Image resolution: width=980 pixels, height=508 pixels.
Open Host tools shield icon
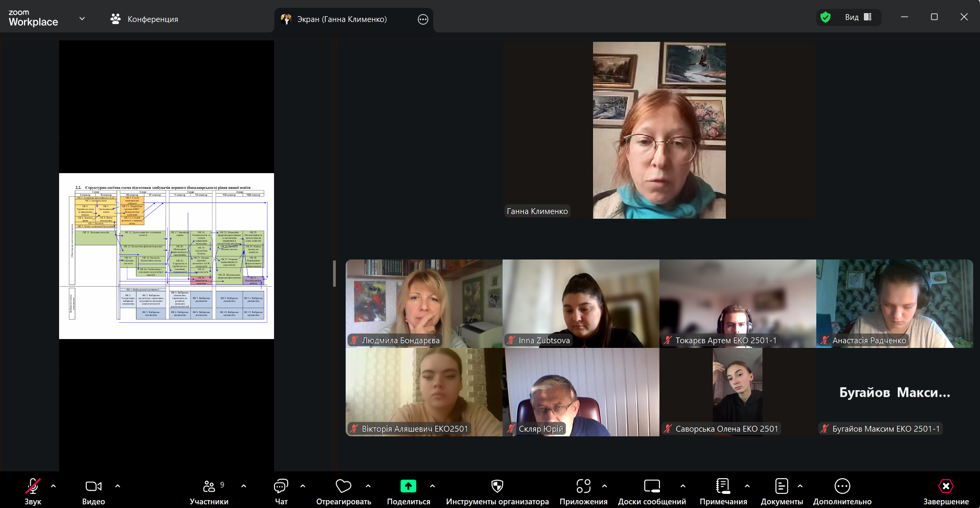click(x=497, y=487)
